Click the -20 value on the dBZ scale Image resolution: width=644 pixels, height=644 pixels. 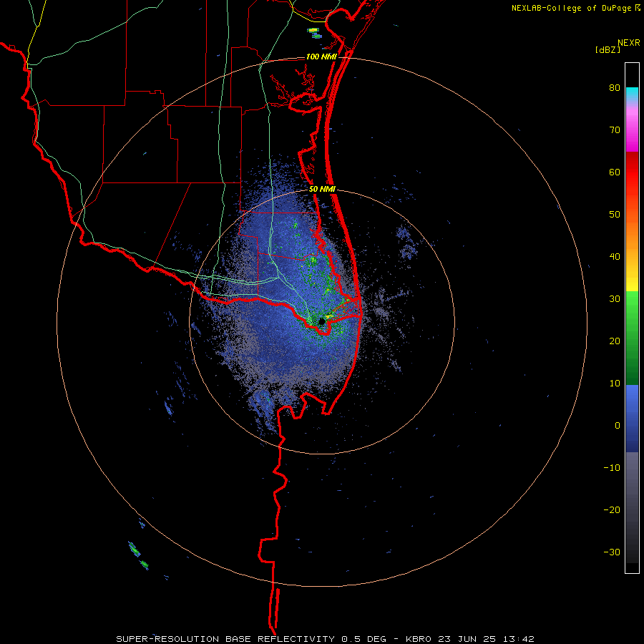(x=612, y=509)
